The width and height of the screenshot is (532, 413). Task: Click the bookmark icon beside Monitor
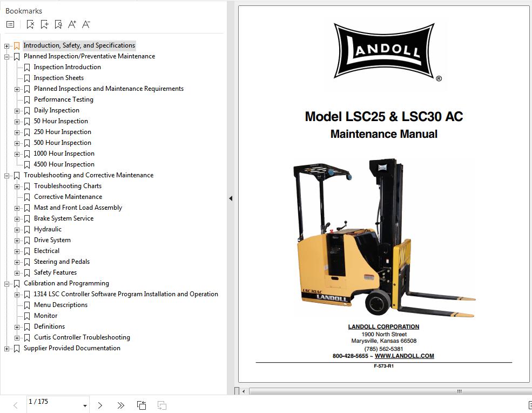click(27, 316)
